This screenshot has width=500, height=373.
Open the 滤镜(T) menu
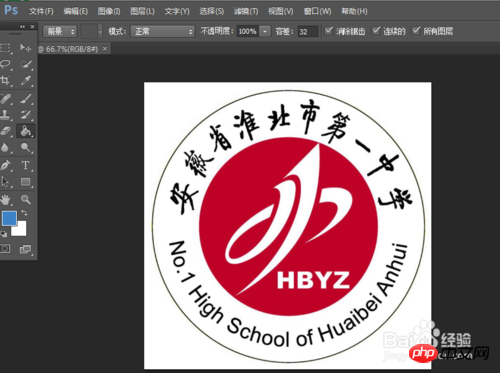click(246, 11)
